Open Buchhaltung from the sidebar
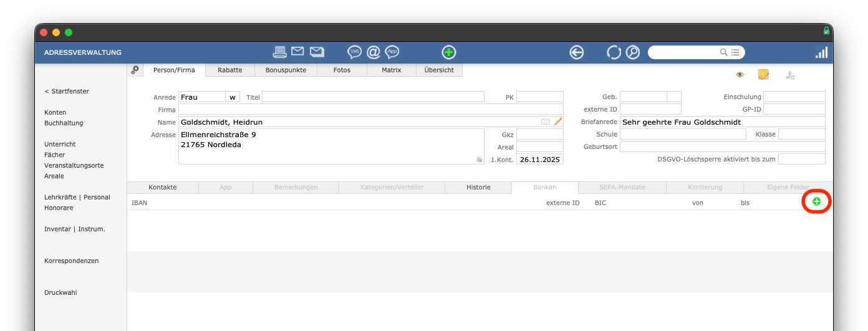Screen dimensions: 868x331 (64, 123)
